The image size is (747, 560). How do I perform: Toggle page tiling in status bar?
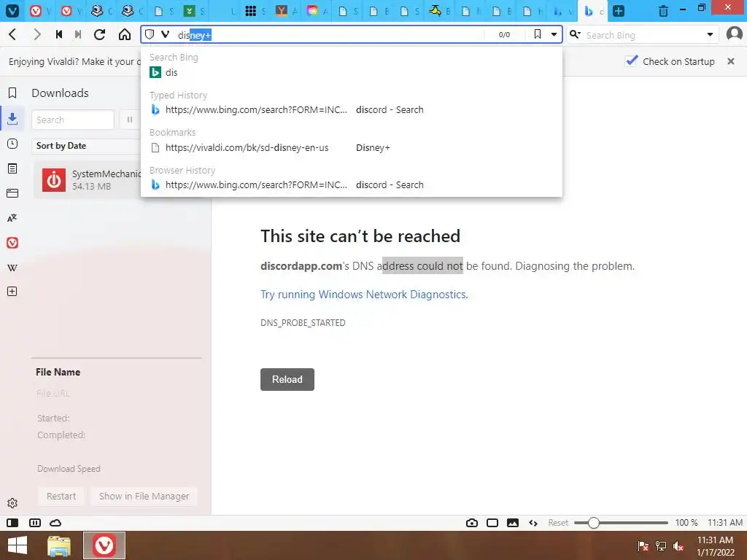[x=35, y=523]
